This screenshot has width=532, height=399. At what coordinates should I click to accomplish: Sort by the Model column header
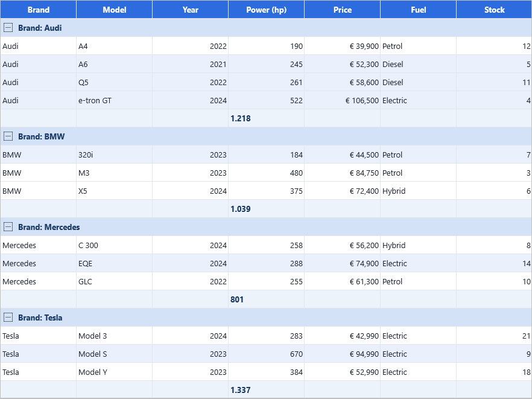click(115, 10)
